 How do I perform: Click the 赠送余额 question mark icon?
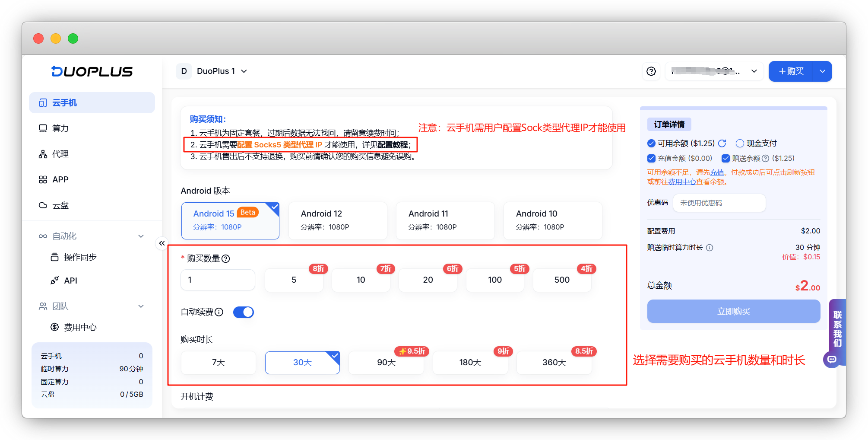765,158
